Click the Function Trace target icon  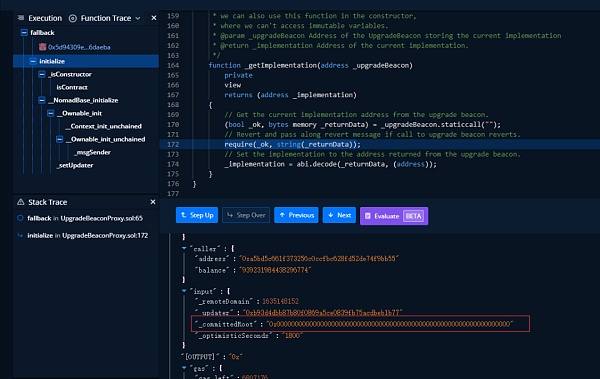click(73, 18)
